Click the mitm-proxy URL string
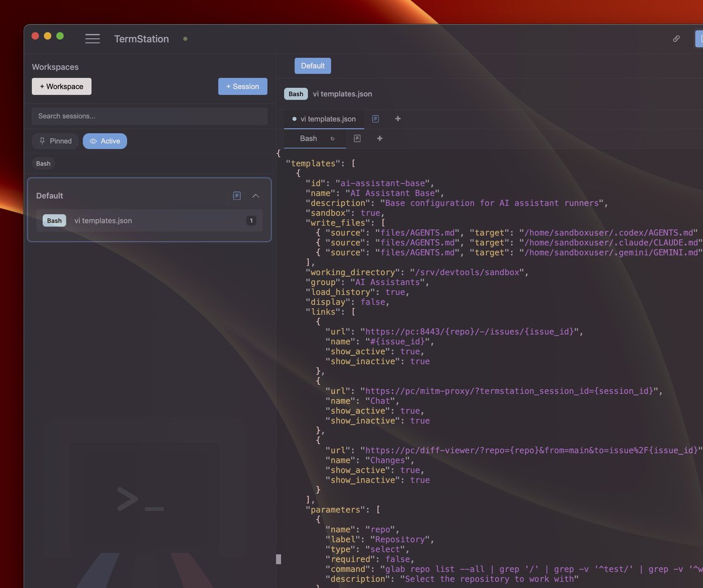The height and width of the screenshot is (588, 703). (509, 391)
